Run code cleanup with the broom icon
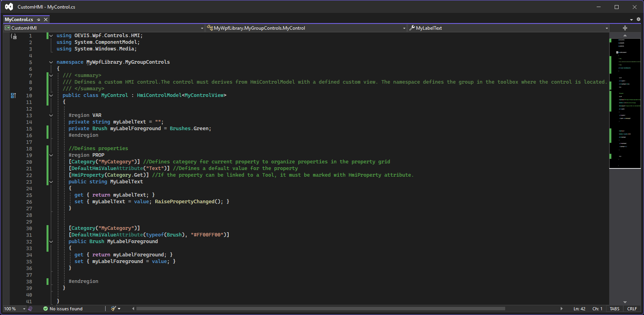 pos(113,309)
